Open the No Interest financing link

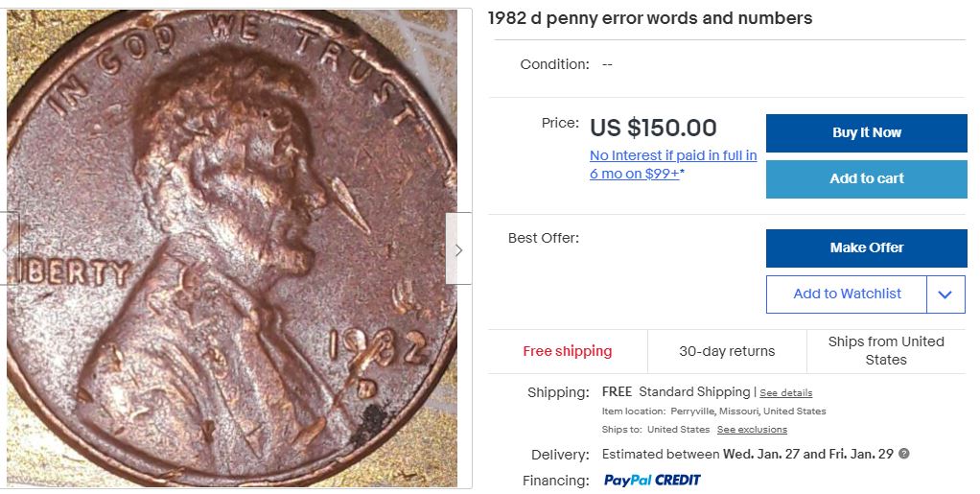(673, 164)
